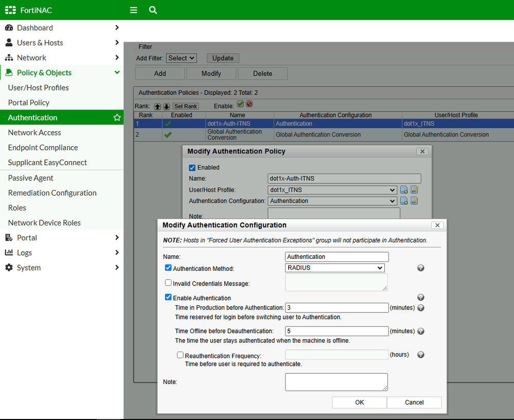Toggle the Authentication Method checkbox
The image size is (514, 420).
[x=168, y=268]
